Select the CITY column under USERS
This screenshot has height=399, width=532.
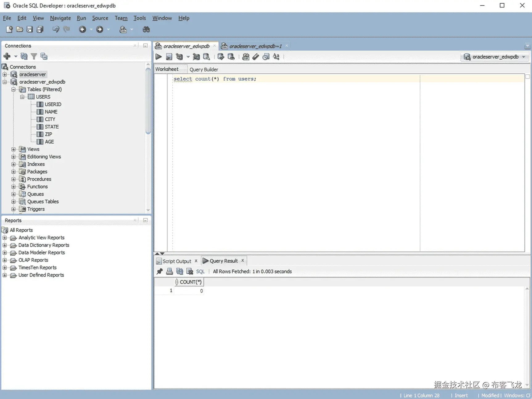tap(49, 119)
